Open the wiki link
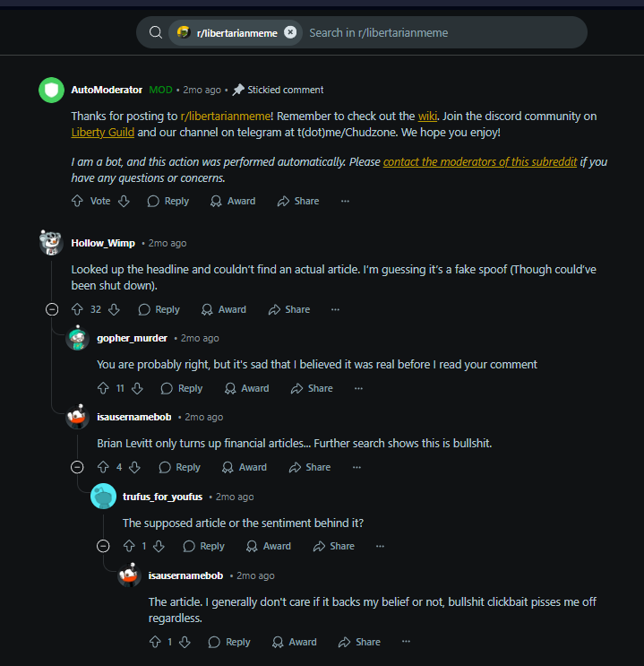Screen dimensions: 644x666 coord(427,117)
